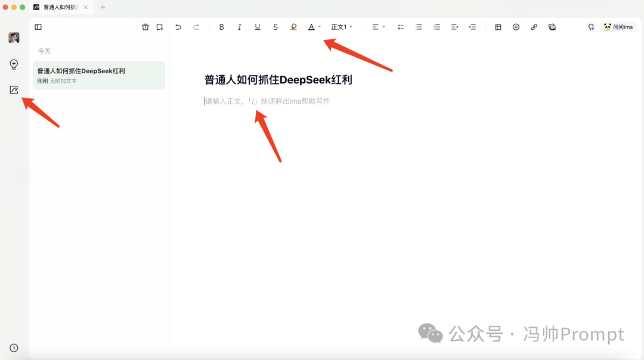Click the body text placeholder field
This screenshot has height=360, width=644.
coord(267,101)
